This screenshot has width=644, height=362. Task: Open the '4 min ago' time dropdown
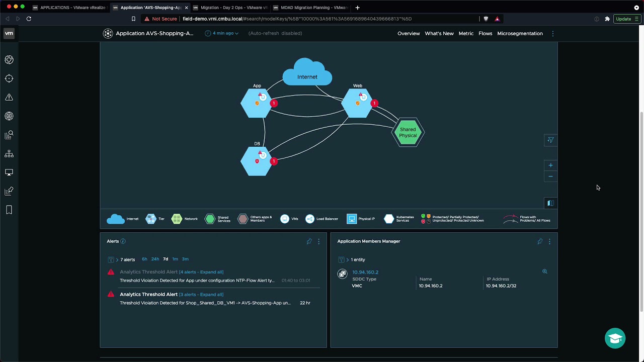pos(222,33)
